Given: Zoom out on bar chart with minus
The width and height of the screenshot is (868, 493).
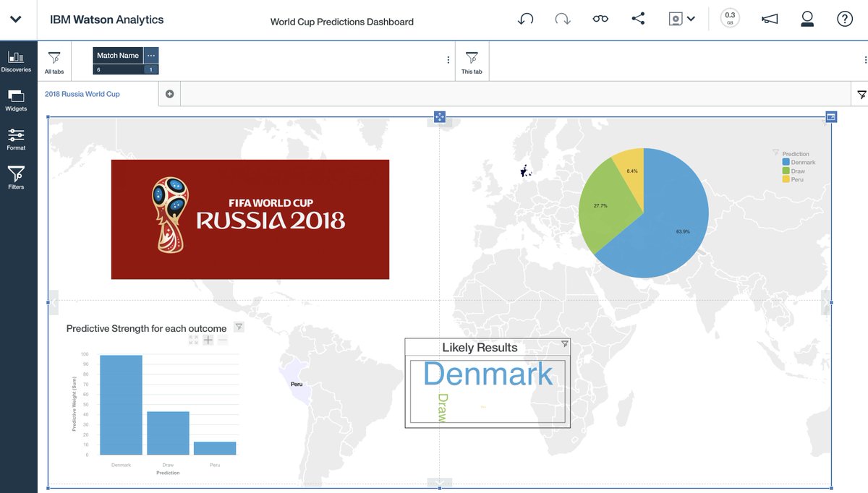Looking at the screenshot, I should point(222,340).
